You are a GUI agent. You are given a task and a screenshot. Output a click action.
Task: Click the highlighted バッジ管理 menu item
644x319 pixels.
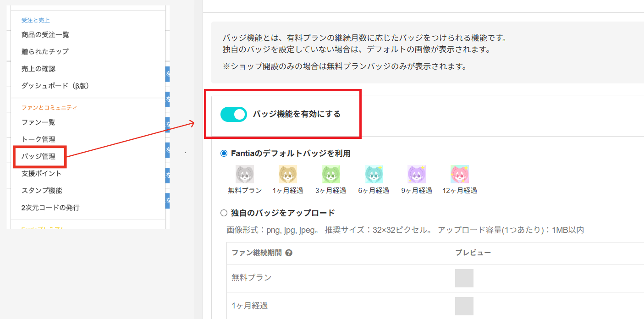pyautogui.click(x=39, y=156)
